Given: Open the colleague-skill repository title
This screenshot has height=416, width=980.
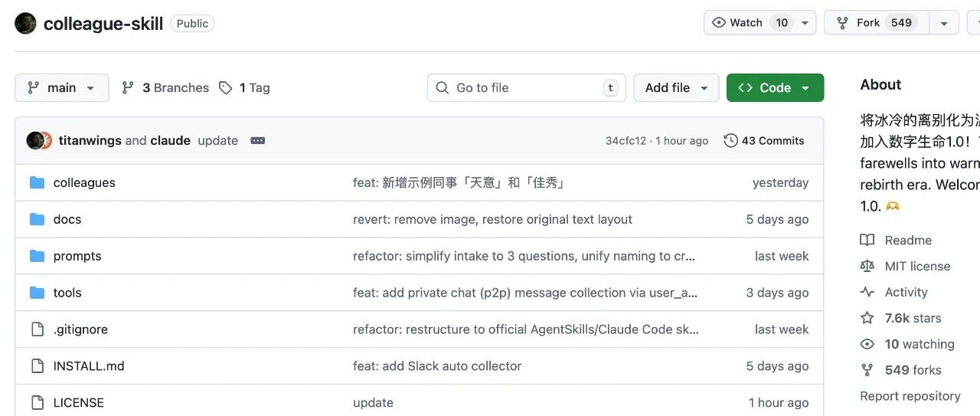Looking at the screenshot, I should click(103, 24).
